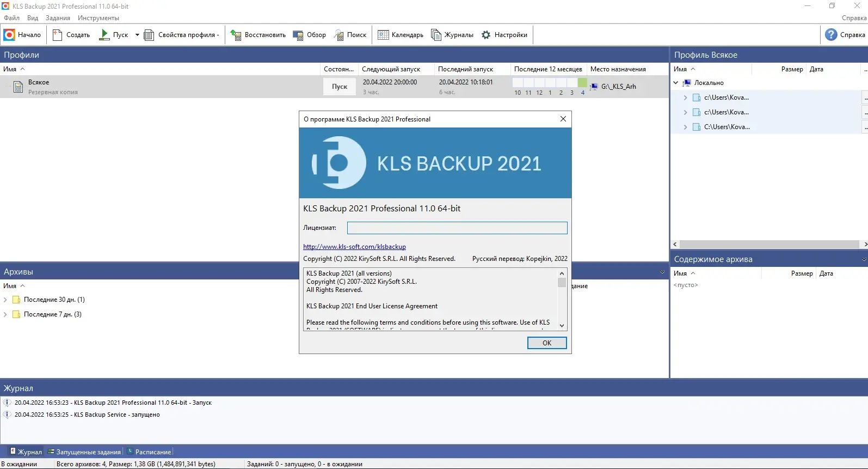This screenshot has height=469, width=868.
Task: Click the Размер column in Содержимое архива
Action: [x=802, y=273]
